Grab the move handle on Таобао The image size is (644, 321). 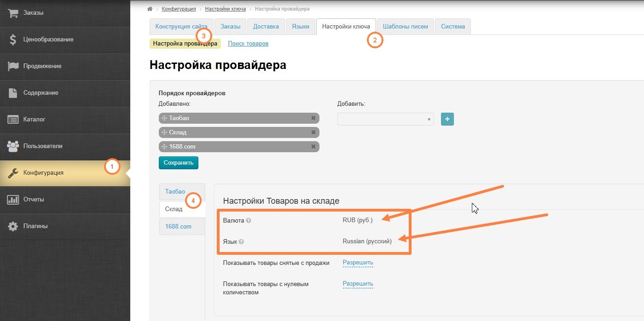point(164,118)
